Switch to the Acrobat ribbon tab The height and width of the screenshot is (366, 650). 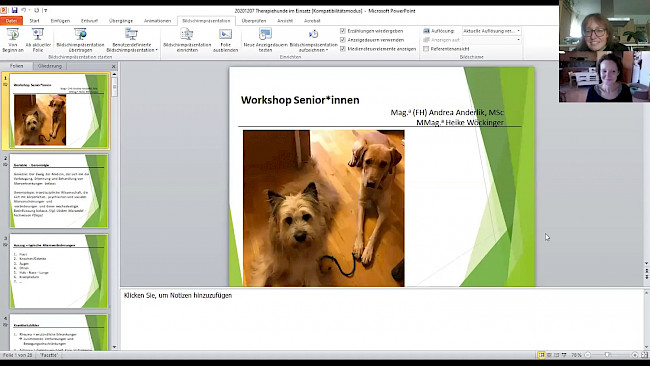312,21
